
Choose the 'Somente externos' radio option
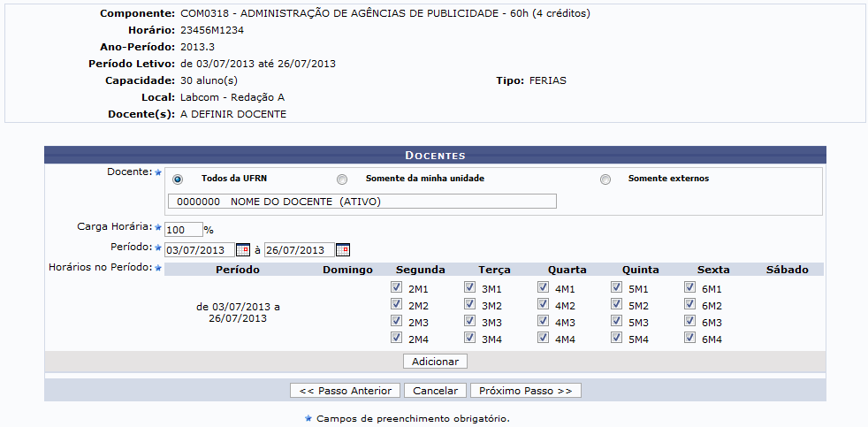(605, 179)
